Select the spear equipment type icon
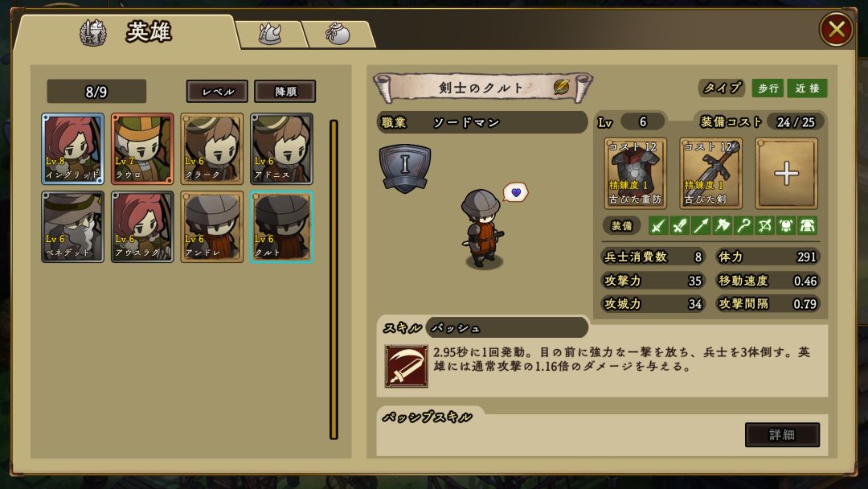The image size is (868, 489). click(x=701, y=225)
